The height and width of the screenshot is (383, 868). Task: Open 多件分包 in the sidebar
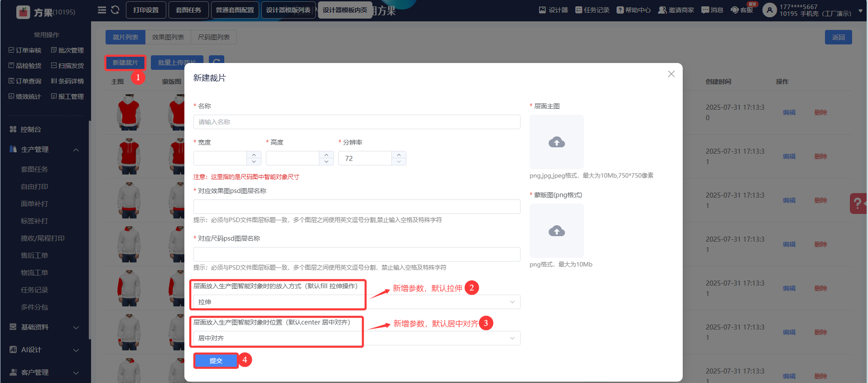[34, 307]
